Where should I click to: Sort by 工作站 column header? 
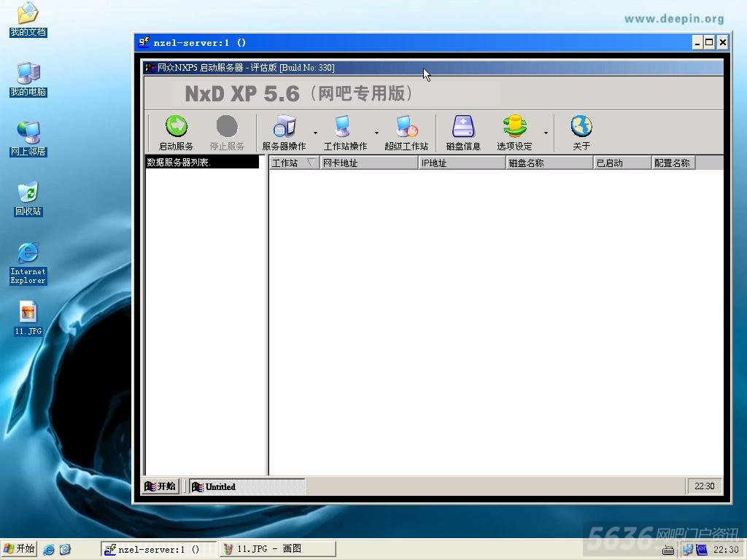click(294, 163)
